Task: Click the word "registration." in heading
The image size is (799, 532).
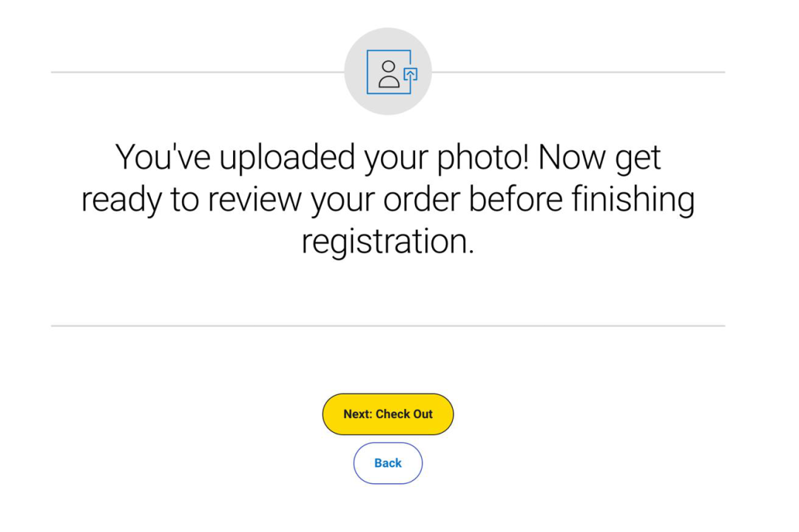Action: tap(388, 241)
